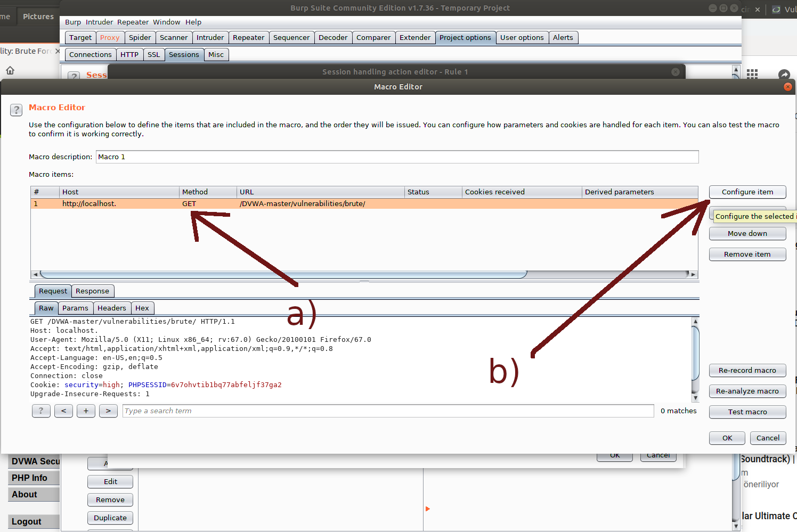
Task: Switch to the User options tab
Action: tap(522, 37)
